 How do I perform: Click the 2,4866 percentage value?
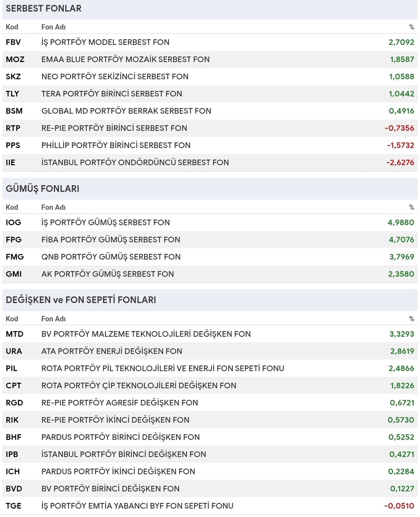pyautogui.click(x=401, y=369)
